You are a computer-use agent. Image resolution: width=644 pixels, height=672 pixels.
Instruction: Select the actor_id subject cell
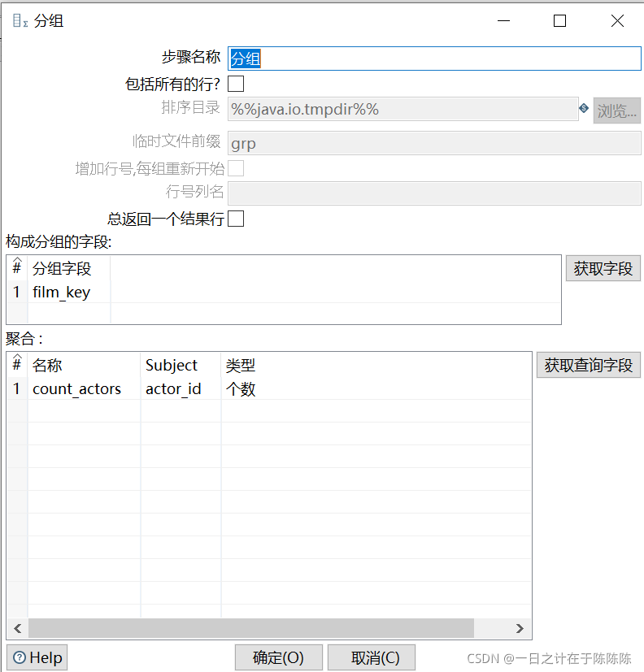pyautogui.click(x=181, y=388)
